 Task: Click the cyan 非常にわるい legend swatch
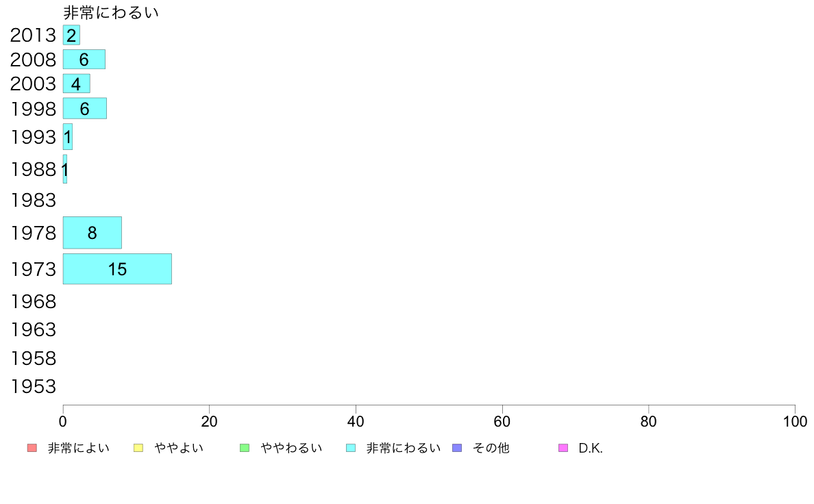pyautogui.click(x=351, y=448)
